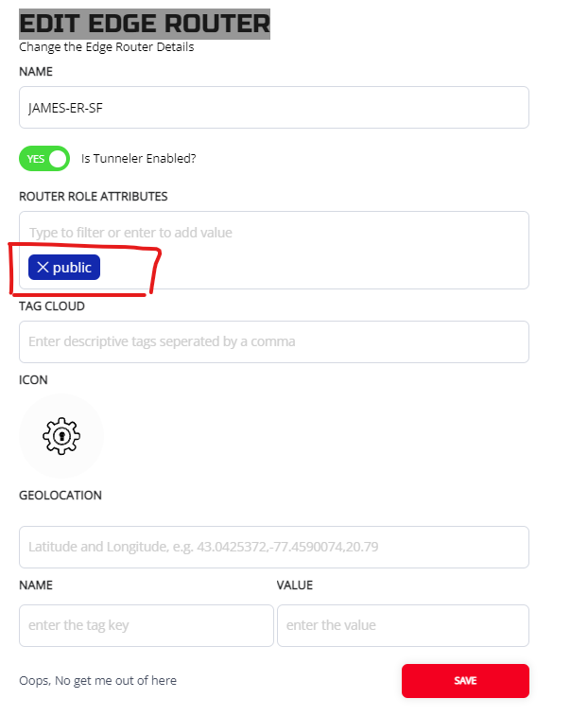Click the Icon section label
This screenshot has width=588, height=716.
point(33,379)
